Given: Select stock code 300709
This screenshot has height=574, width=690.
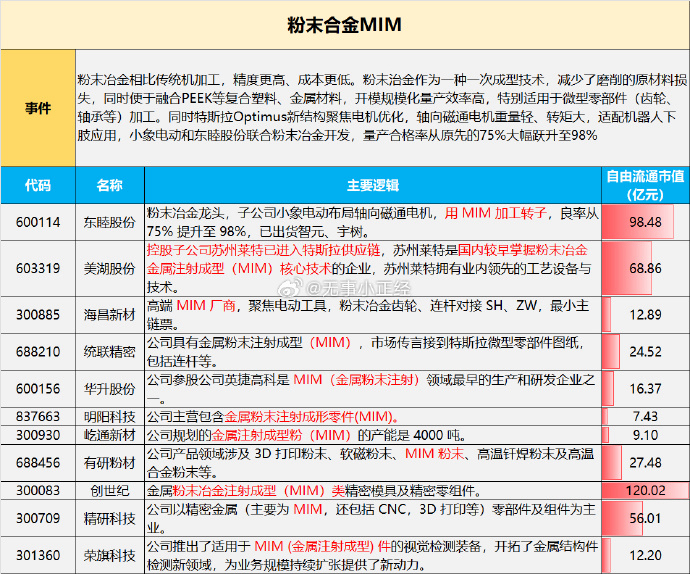Looking at the screenshot, I should coord(38,518).
